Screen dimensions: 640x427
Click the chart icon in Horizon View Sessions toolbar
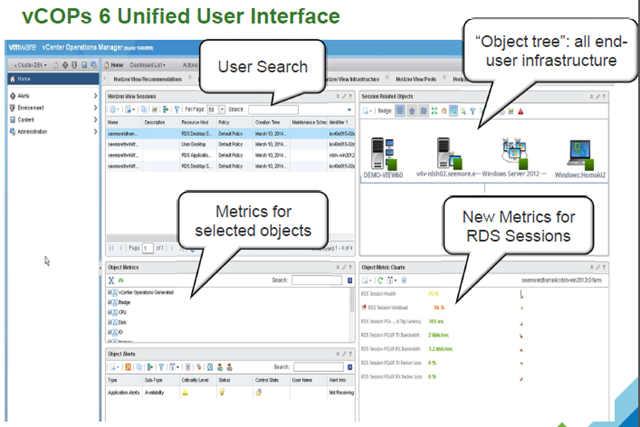pyautogui.click(x=155, y=109)
